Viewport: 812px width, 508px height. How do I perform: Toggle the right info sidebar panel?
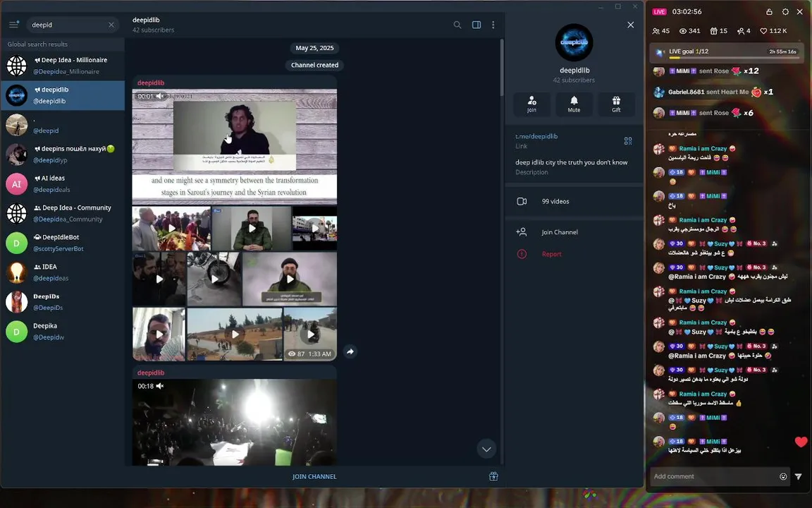coord(476,25)
